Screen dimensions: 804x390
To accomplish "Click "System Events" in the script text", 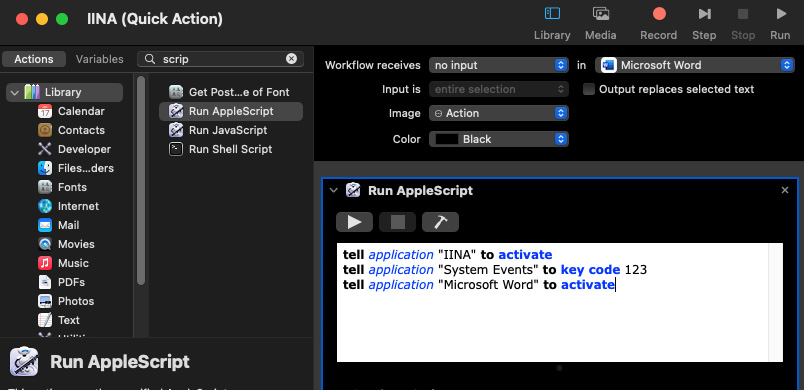I will 488,270.
